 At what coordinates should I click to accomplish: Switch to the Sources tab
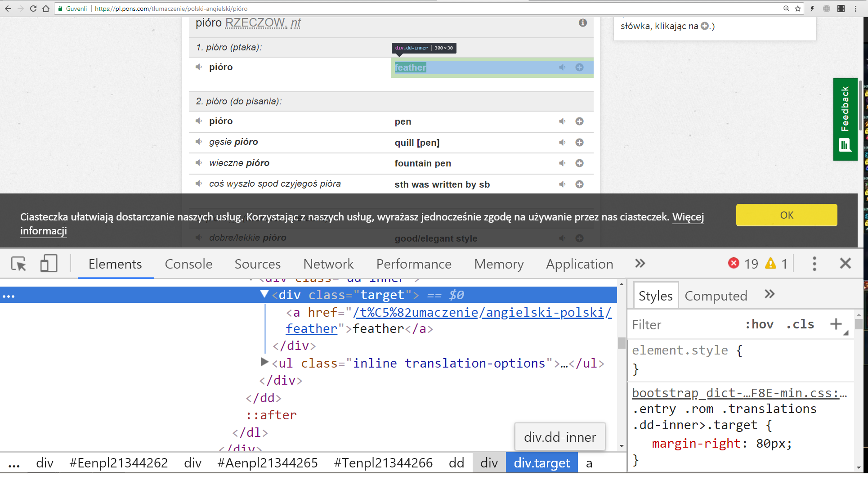coord(258,264)
